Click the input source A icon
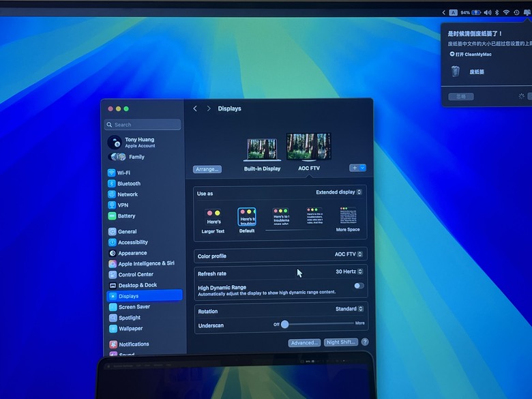 454,12
